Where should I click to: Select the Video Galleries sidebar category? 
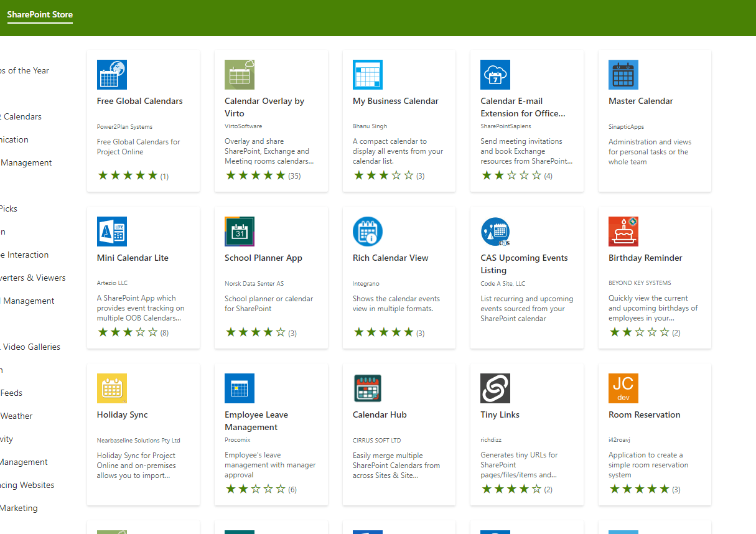31,347
